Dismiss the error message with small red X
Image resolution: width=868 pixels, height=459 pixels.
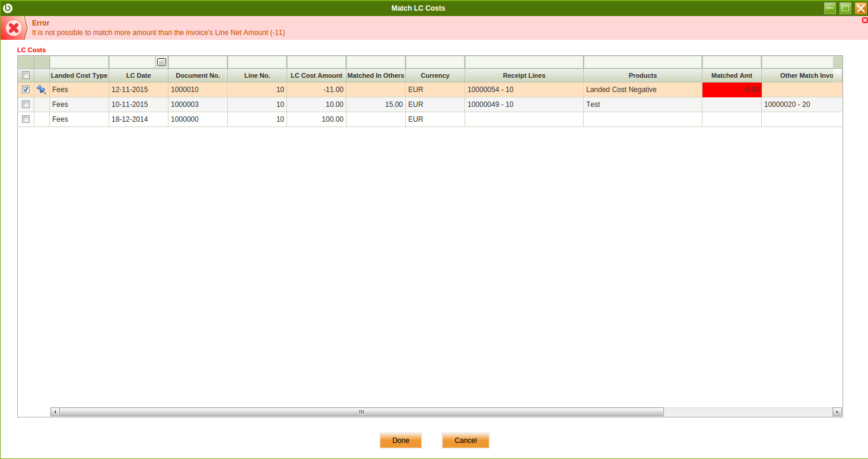pos(864,20)
